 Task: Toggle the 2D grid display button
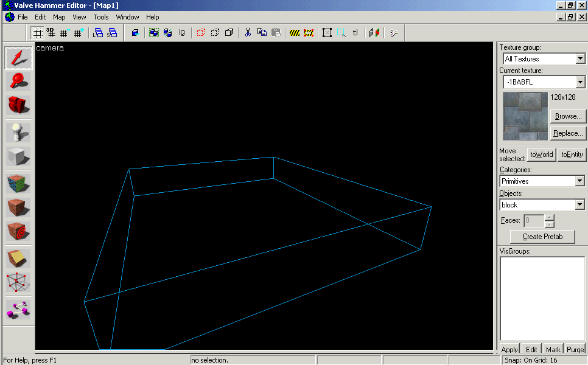pyautogui.click(x=38, y=33)
